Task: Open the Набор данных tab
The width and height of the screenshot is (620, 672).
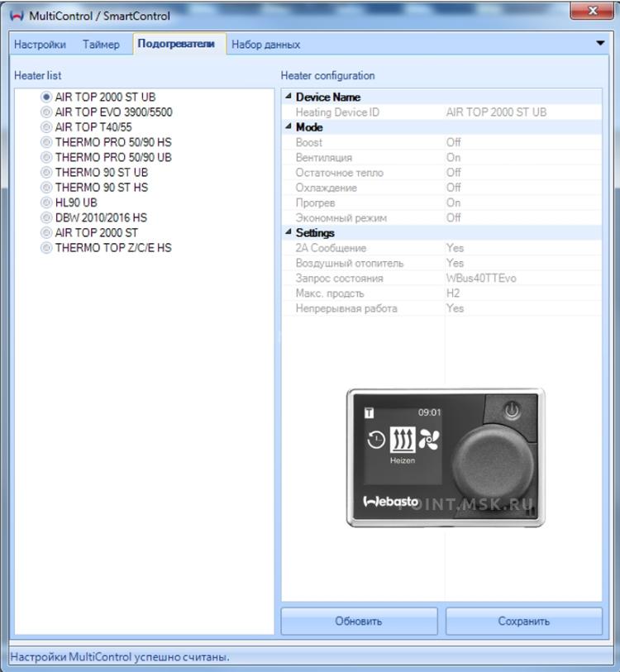Action: (x=266, y=45)
